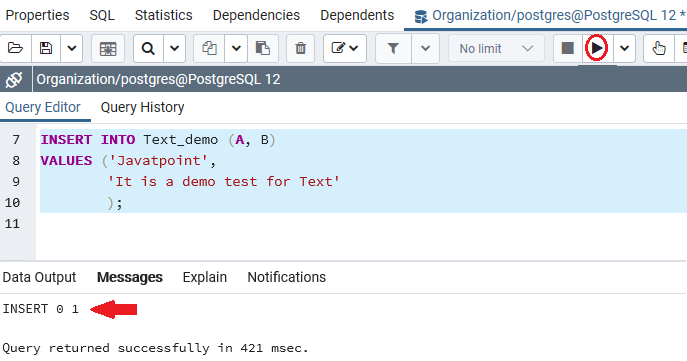Open the No limit rows dropdown
The image size is (687, 361).
point(496,48)
